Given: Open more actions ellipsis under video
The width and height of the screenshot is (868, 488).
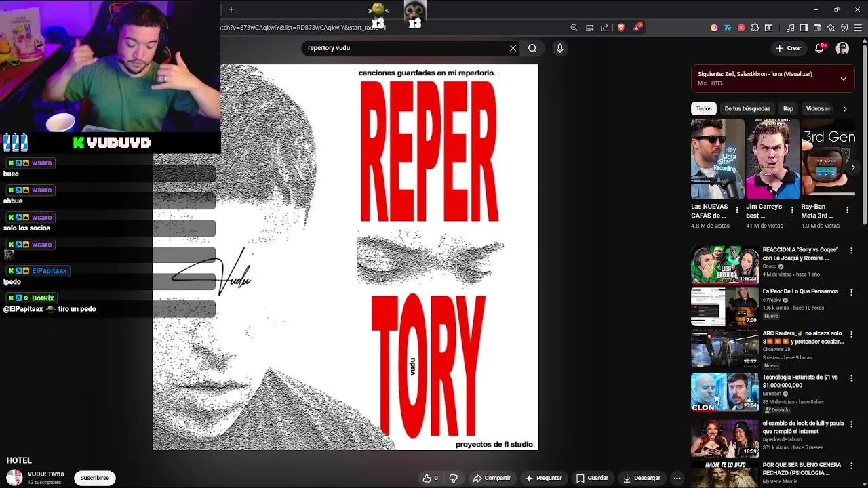Looking at the screenshot, I should (677, 478).
